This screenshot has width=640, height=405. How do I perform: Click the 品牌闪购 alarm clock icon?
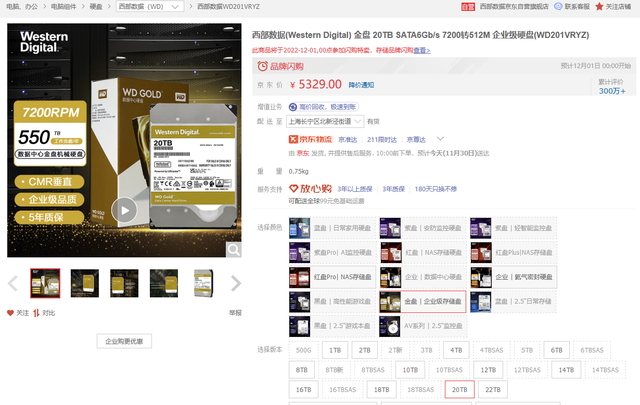click(x=262, y=66)
